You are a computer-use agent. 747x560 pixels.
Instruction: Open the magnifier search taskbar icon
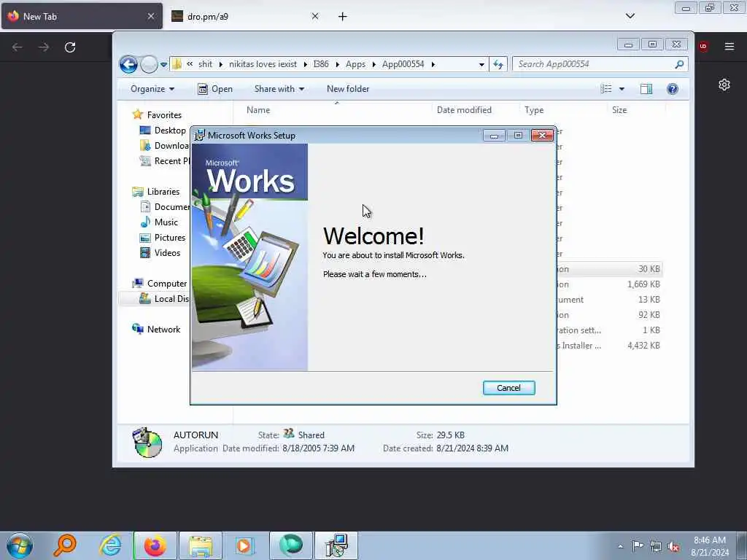point(65,545)
